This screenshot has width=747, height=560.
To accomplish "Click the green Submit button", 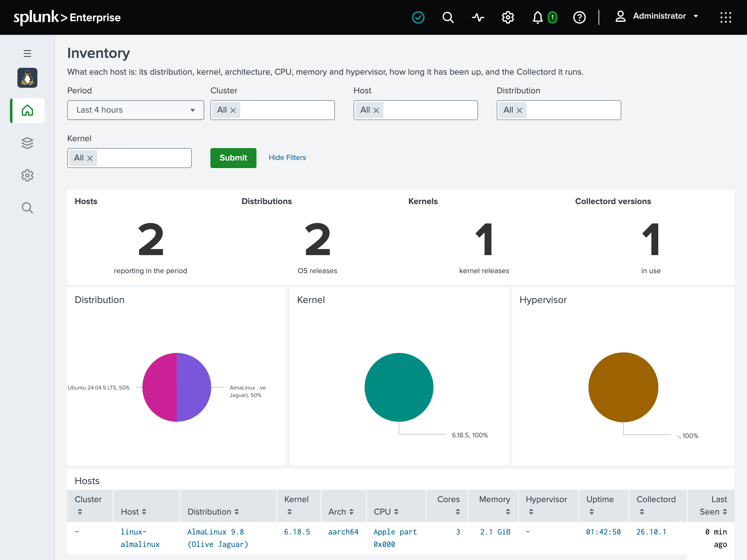I will 233,158.
